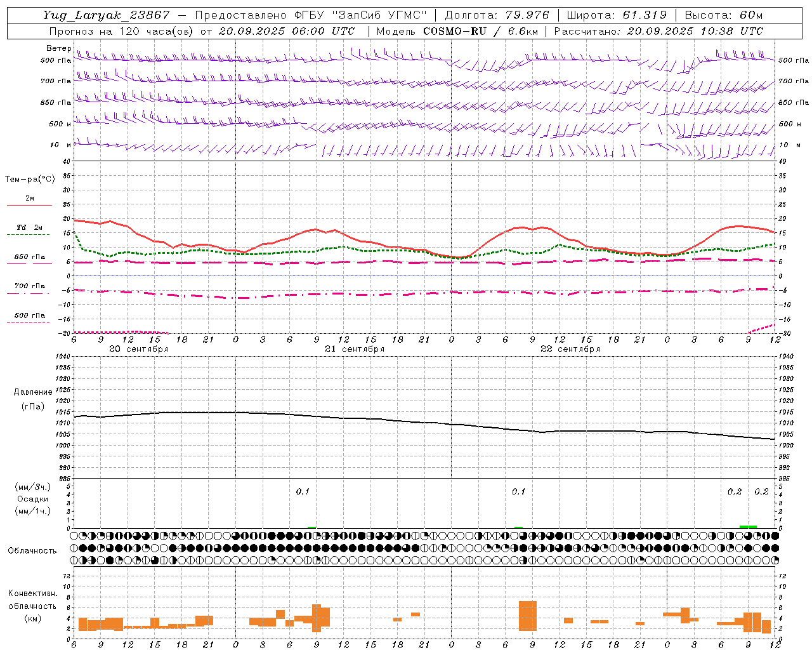Click the 2м temperature legend entry
Image resolution: width=812 pixels, height=650 pixels.
(30, 199)
